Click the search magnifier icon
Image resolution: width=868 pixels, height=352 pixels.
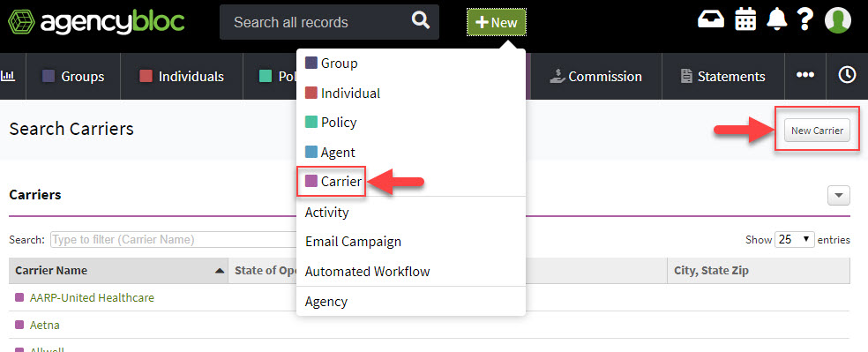coord(421,21)
